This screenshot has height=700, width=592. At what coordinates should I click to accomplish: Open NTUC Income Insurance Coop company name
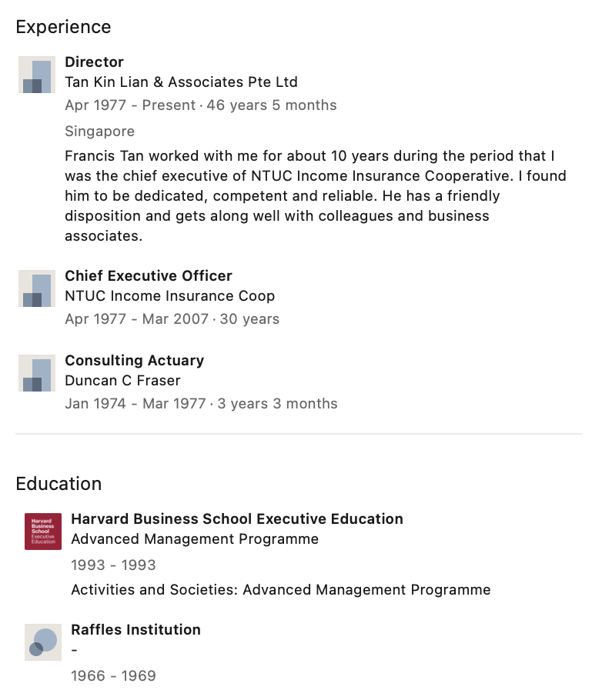[x=170, y=296]
